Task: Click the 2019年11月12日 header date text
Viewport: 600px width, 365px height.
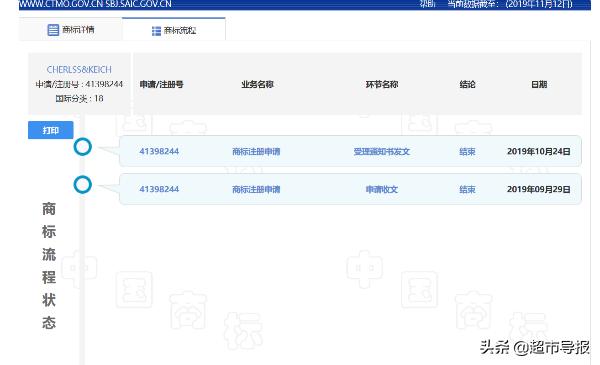Action: [x=539, y=4]
